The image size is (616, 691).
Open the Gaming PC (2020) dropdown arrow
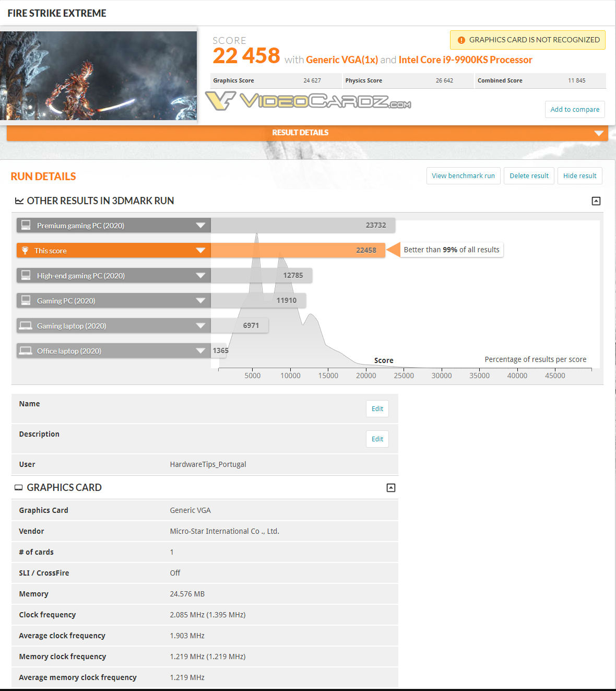(200, 300)
